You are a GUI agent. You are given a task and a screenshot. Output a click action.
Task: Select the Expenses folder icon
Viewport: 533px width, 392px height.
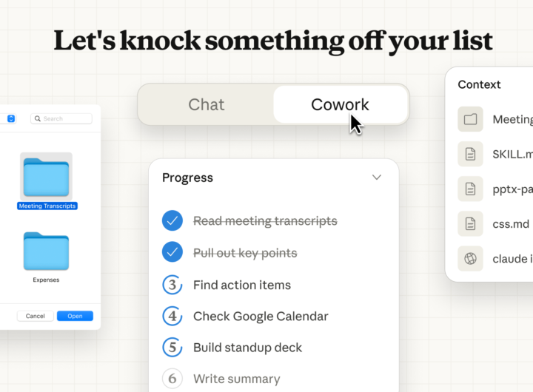[x=46, y=251]
